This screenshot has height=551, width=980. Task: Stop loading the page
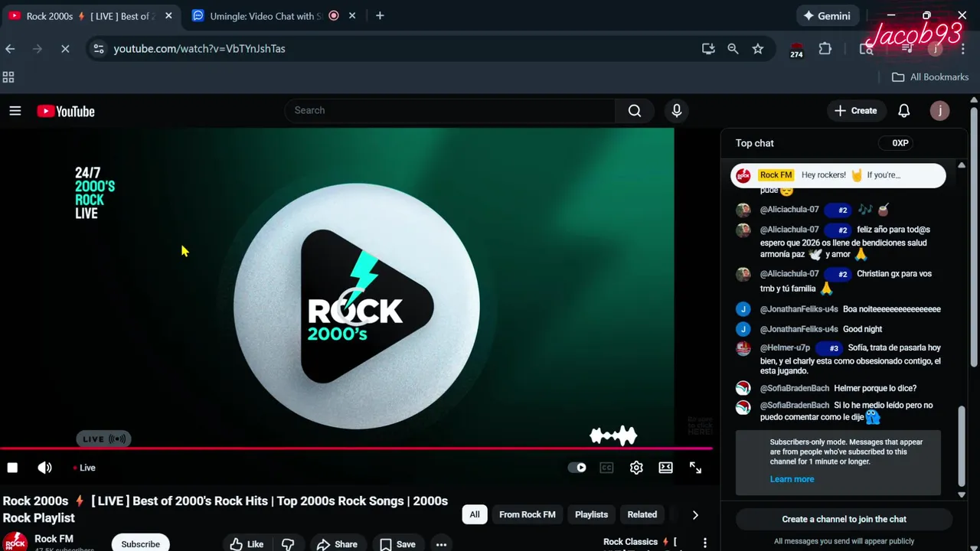65,48
